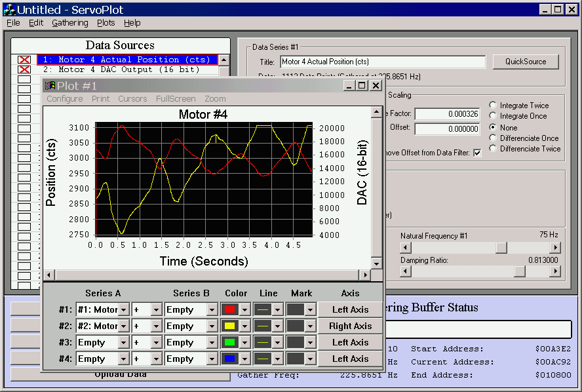Click the plot's vertical scroll-down arrow

(376, 264)
